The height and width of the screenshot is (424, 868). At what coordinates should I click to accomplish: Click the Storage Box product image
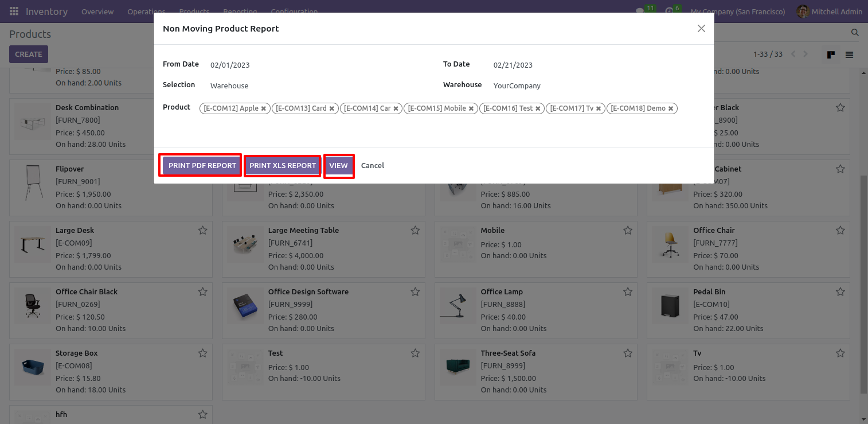(33, 367)
